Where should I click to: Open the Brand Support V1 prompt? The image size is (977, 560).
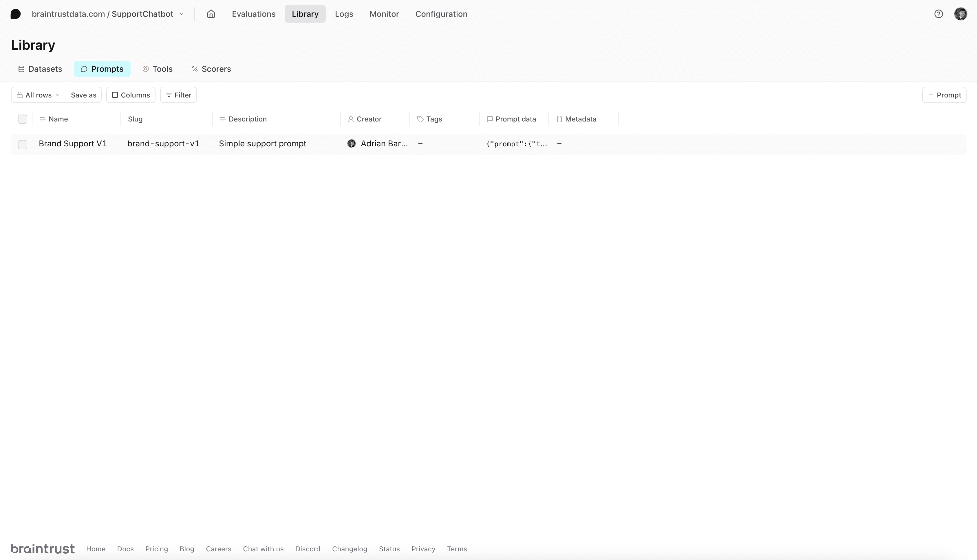point(73,143)
